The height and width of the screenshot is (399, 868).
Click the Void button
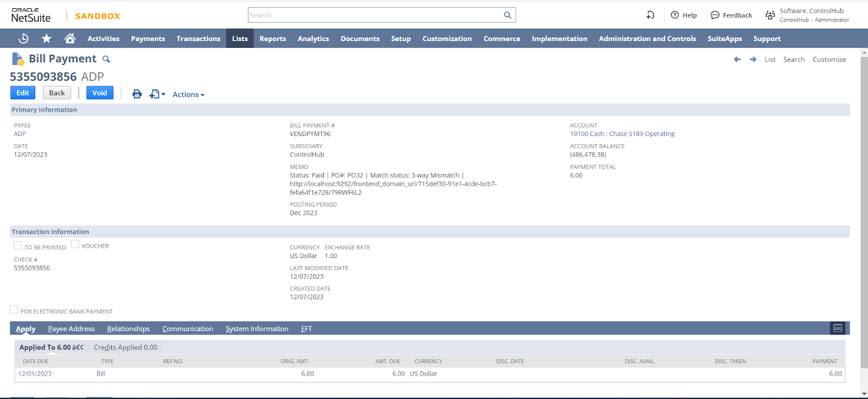pyautogui.click(x=100, y=93)
